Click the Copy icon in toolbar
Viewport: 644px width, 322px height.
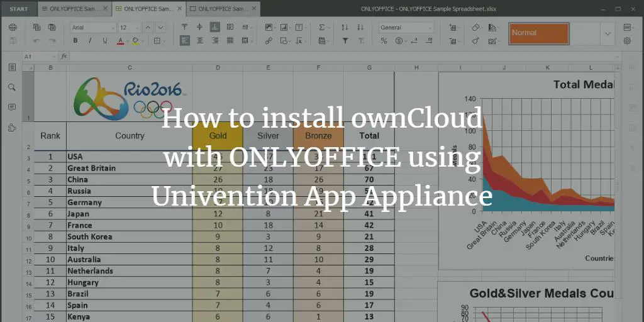(x=37, y=27)
